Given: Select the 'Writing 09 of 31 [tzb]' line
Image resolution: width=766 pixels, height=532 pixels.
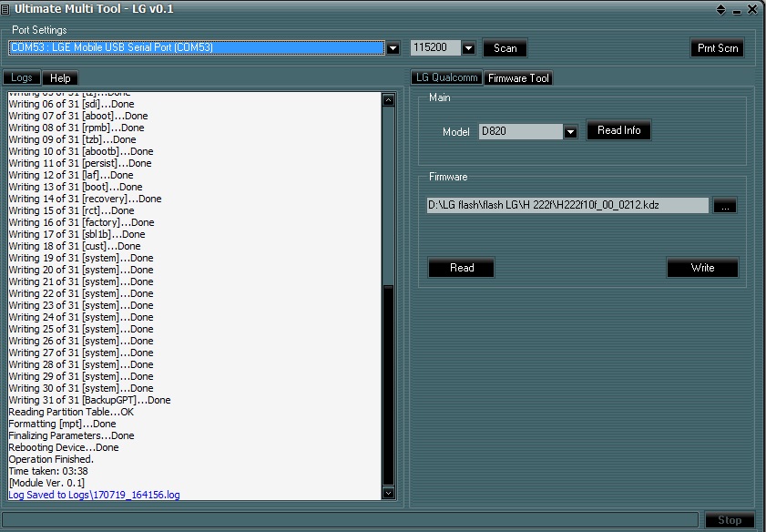Looking at the screenshot, I should tap(72, 139).
